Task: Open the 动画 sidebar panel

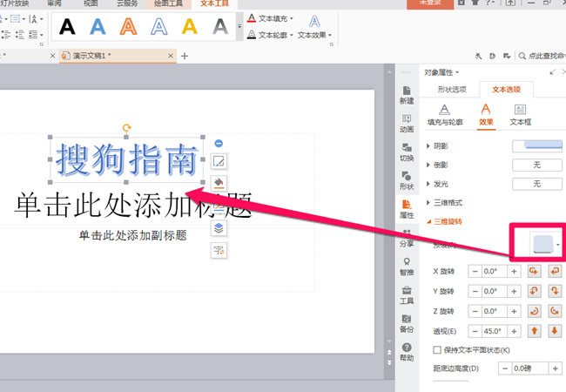Action: pos(407,124)
